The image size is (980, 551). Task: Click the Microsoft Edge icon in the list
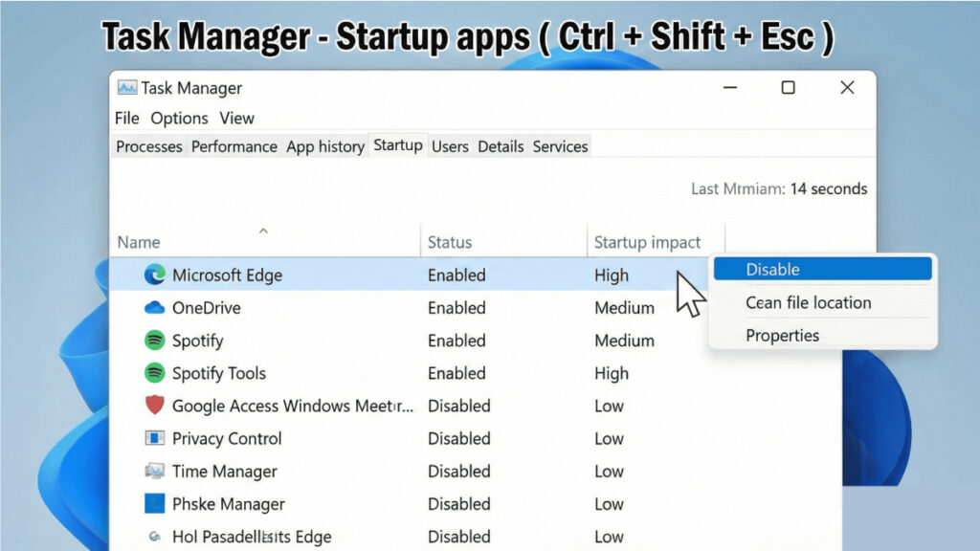pos(154,275)
